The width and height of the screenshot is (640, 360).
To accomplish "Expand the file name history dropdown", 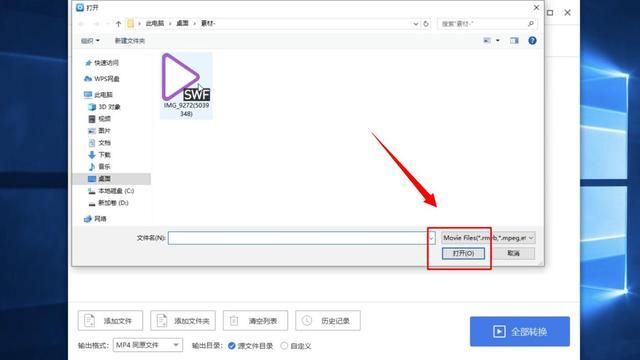I will [431, 238].
